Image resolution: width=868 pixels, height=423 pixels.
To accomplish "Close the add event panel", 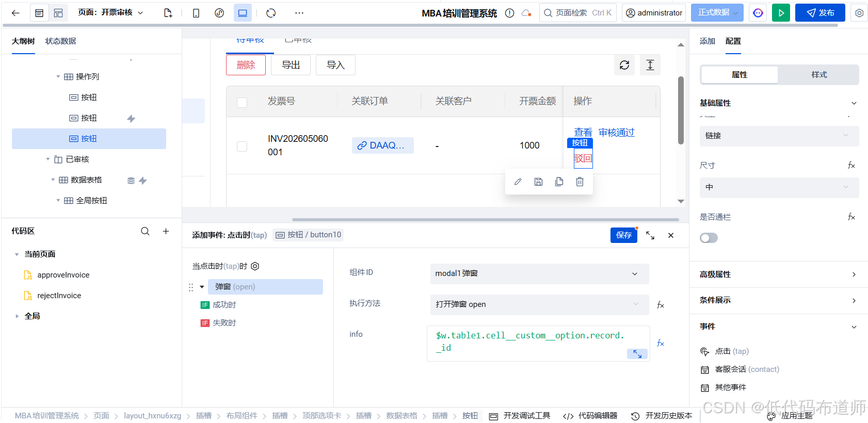I will coord(671,235).
